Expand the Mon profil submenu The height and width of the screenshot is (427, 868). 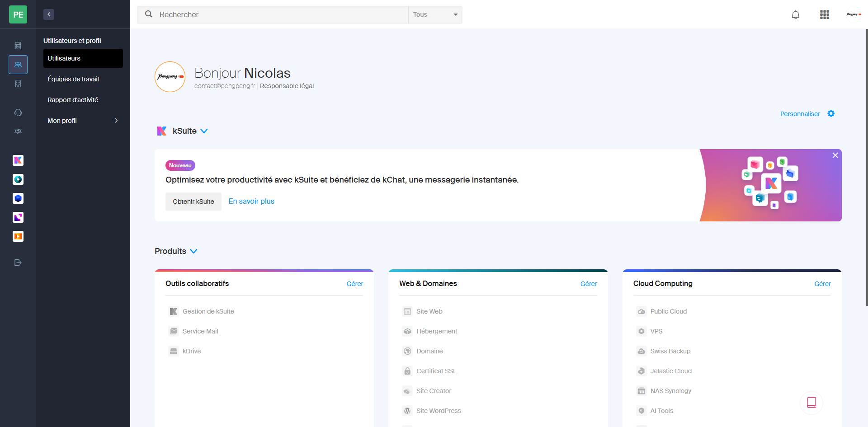[x=83, y=121]
